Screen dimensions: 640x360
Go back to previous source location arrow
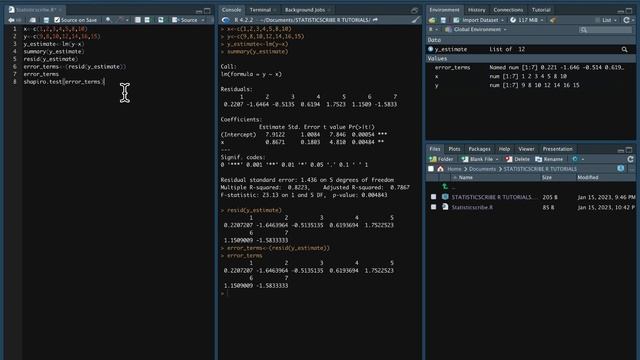11,20
